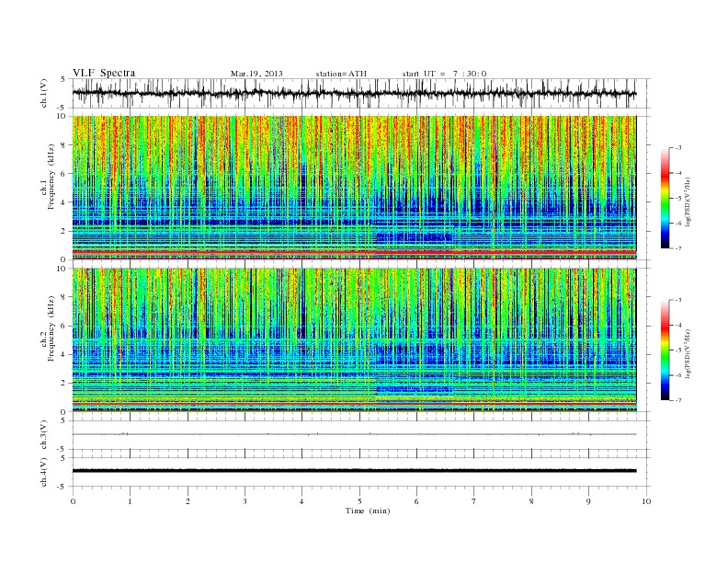Select the "start UT = 7:30:0" label
Viewport: 728px width, 563px height.
[x=445, y=74]
